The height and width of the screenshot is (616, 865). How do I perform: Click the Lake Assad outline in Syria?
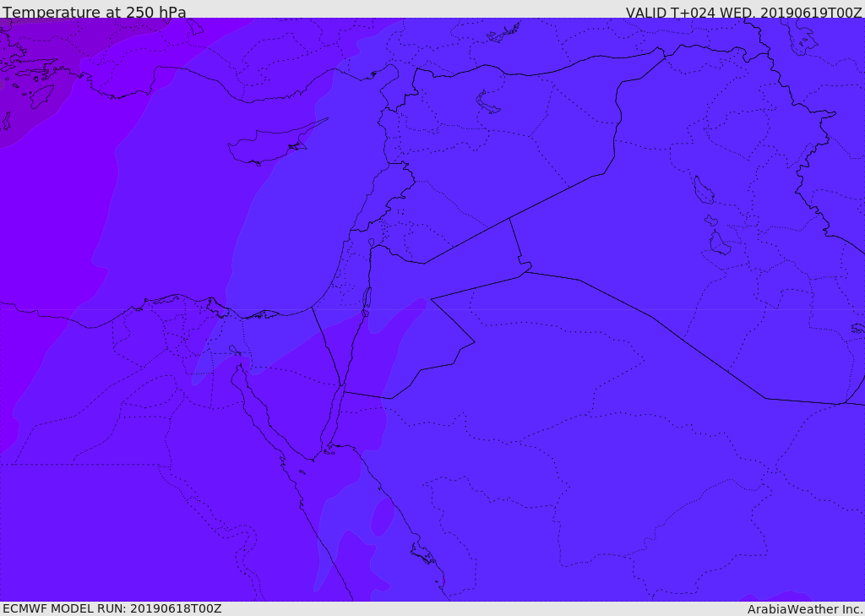point(487,103)
